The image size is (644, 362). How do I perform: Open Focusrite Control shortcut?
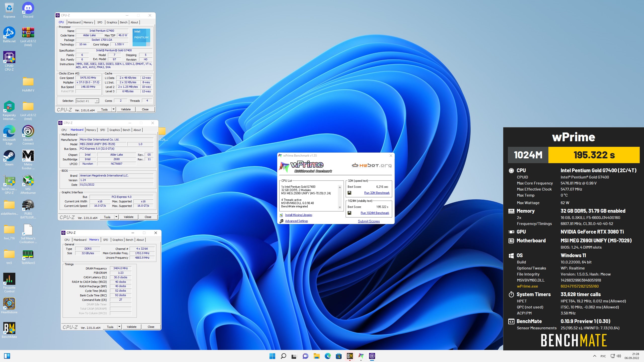pos(9,283)
